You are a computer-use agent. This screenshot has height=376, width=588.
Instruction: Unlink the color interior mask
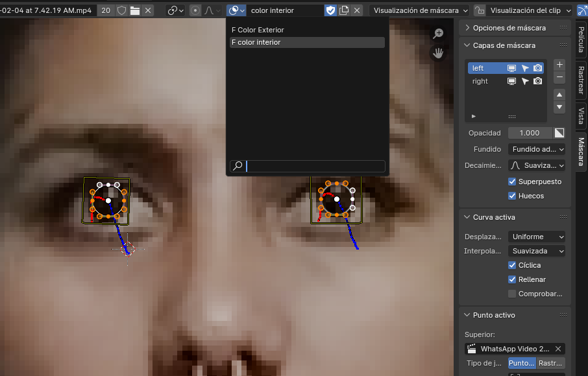point(357,10)
